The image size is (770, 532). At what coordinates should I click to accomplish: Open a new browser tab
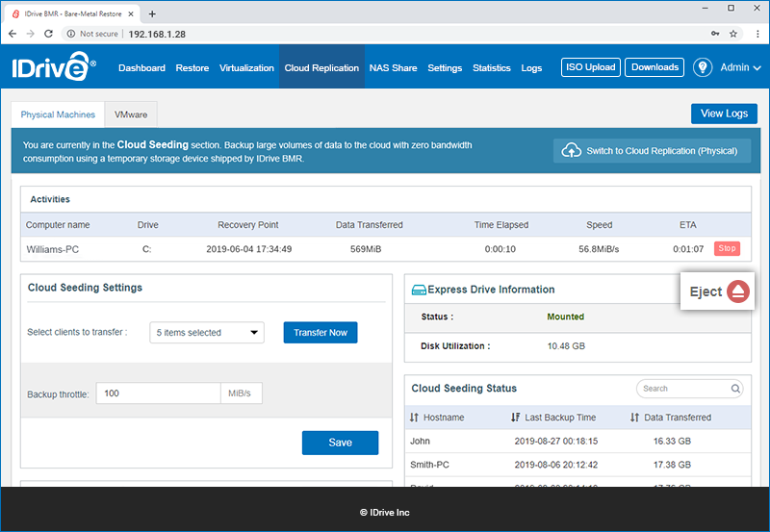(x=152, y=13)
